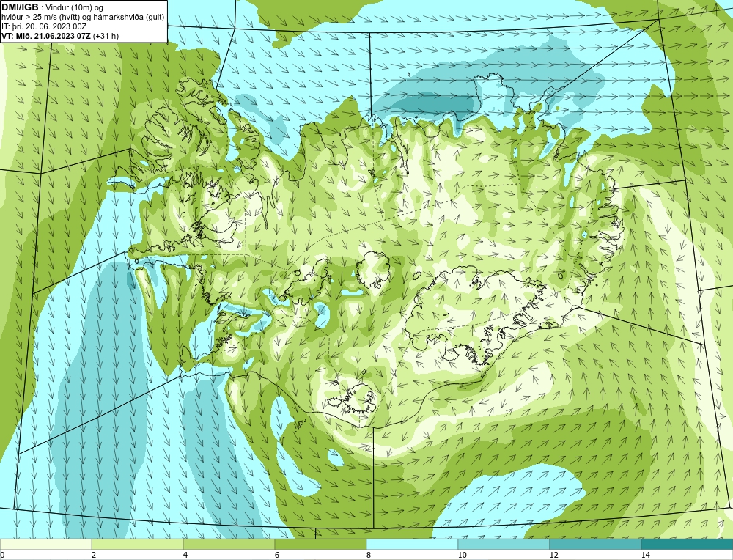Click the 'IT: þri. 20. 06. 2023 00Z' line
The width and height of the screenshot is (733, 560).
point(44,26)
